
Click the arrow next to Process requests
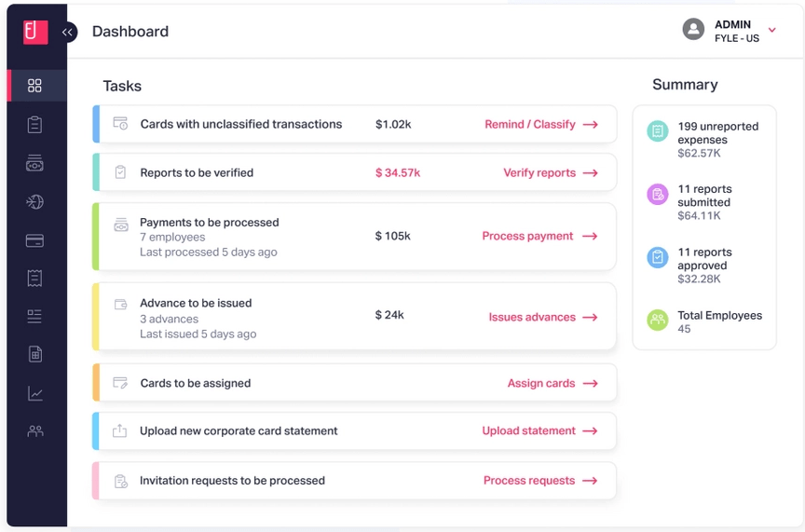[x=590, y=481]
